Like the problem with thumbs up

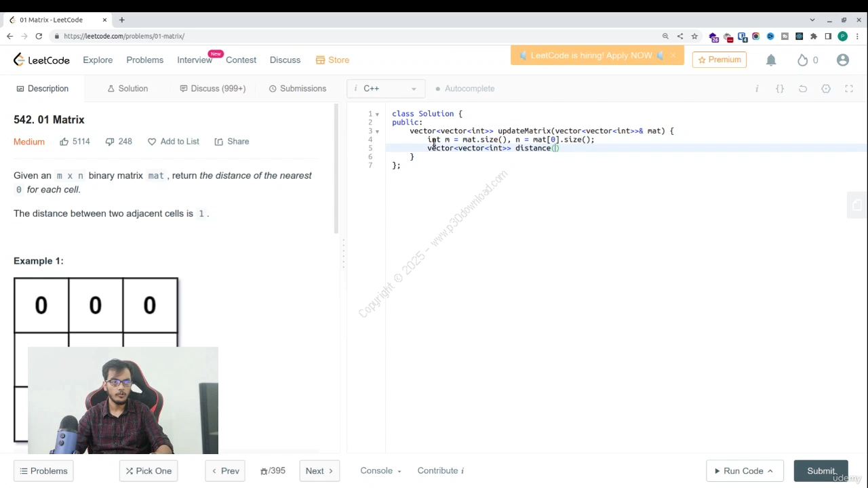(x=64, y=142)
